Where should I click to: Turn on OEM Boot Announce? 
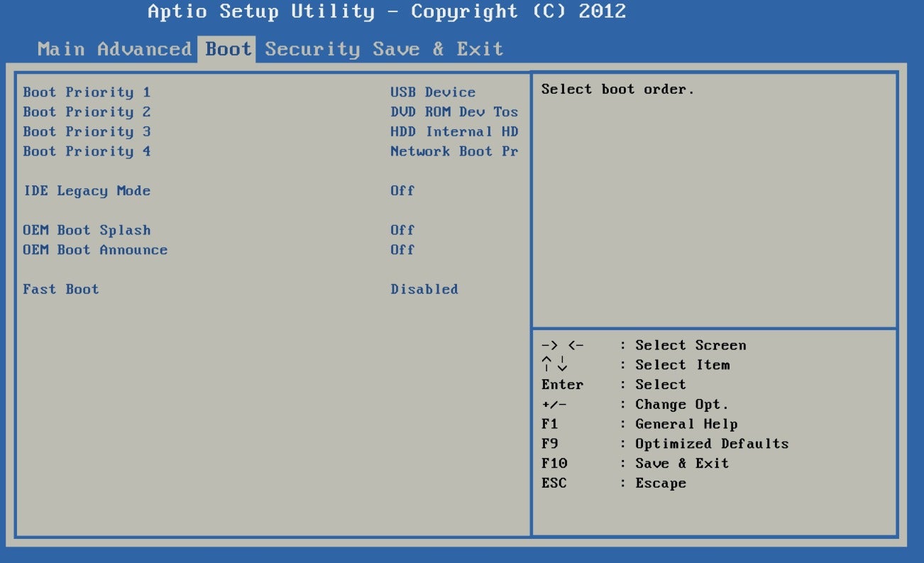(x=95, y=250)
